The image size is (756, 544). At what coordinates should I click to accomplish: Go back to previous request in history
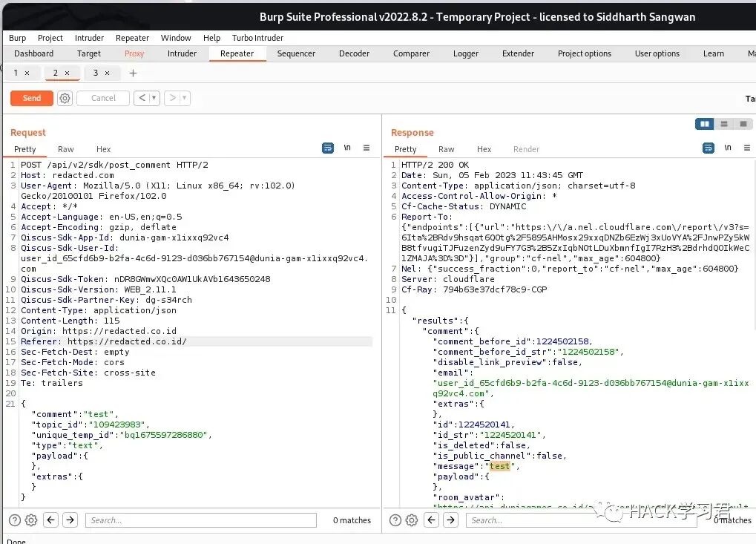click(x=142, y=98)
